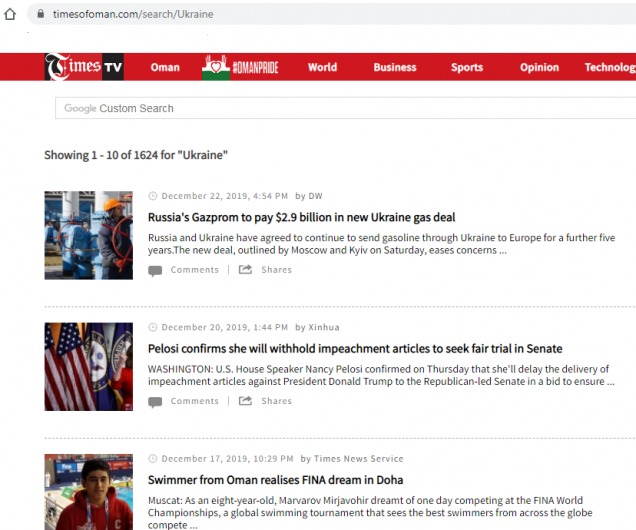Open the Swimmer from Oman realises FINA dream headline

(275, 480)
